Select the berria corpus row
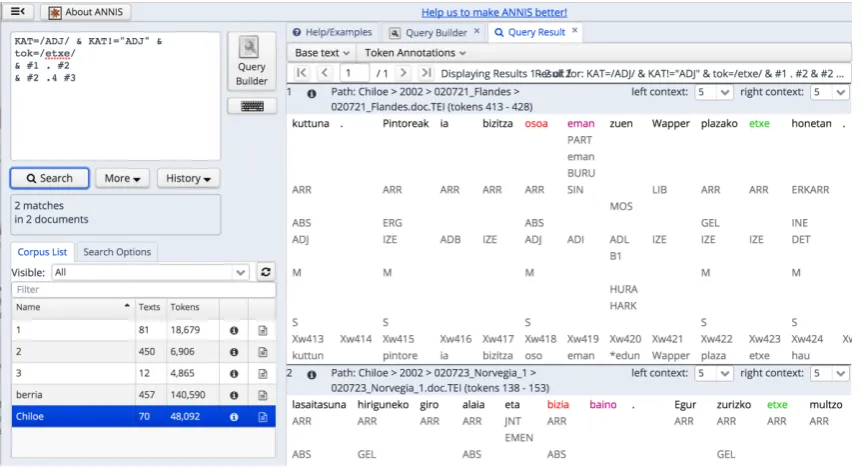861x472 pixels. 143,395
